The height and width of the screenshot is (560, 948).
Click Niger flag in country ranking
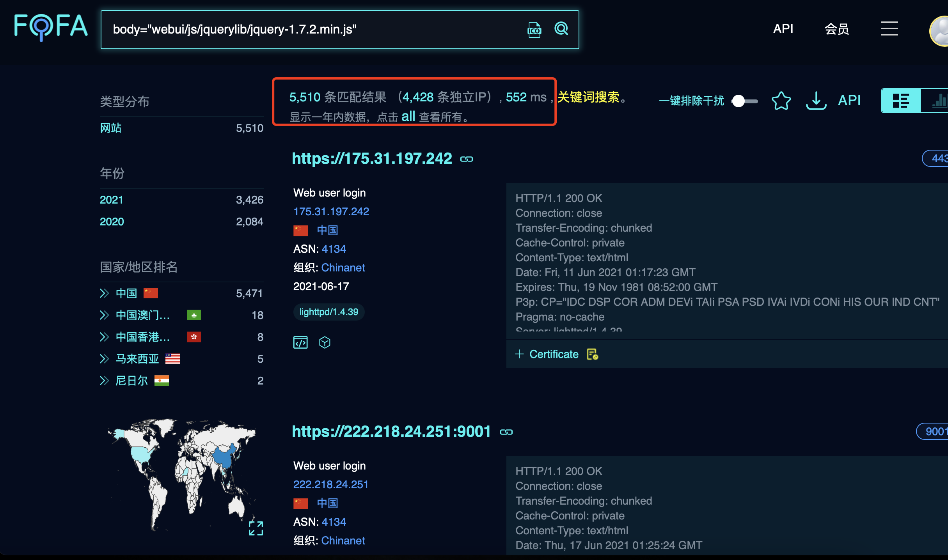pyautogui.click(x=162, y=381)
